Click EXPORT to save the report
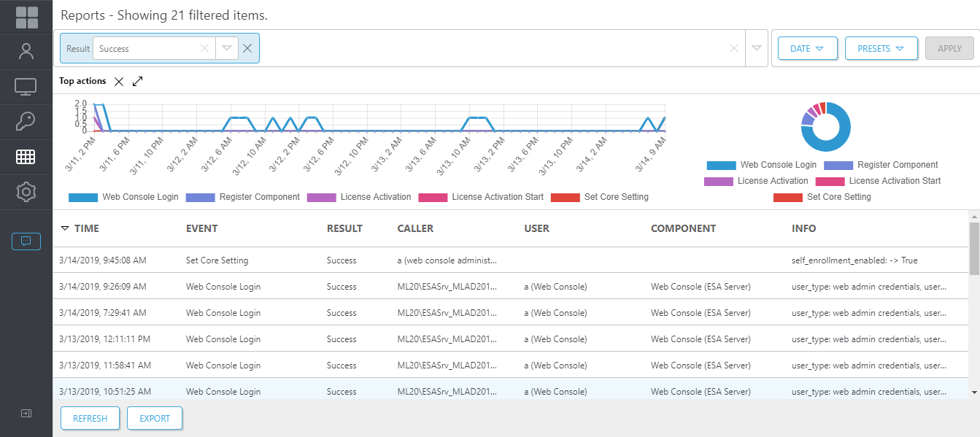Viewport: 980px width, 437px height. point(154,418)
